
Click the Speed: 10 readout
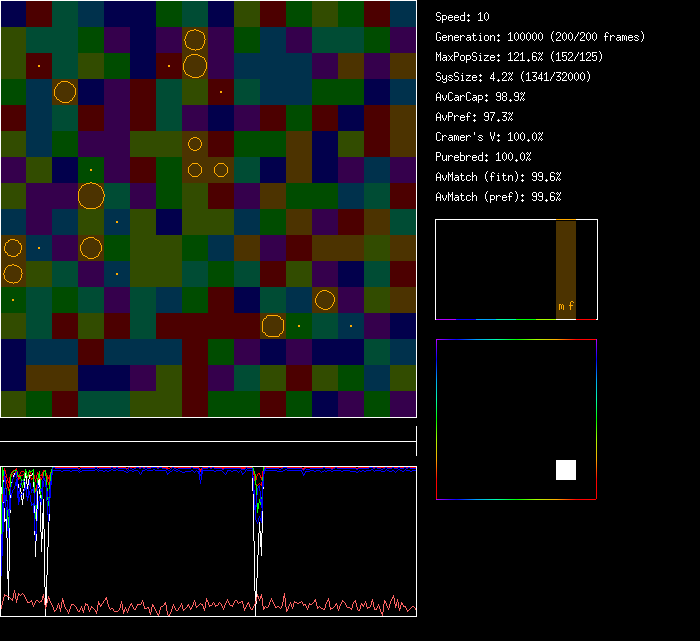click(x=463, y=17)
